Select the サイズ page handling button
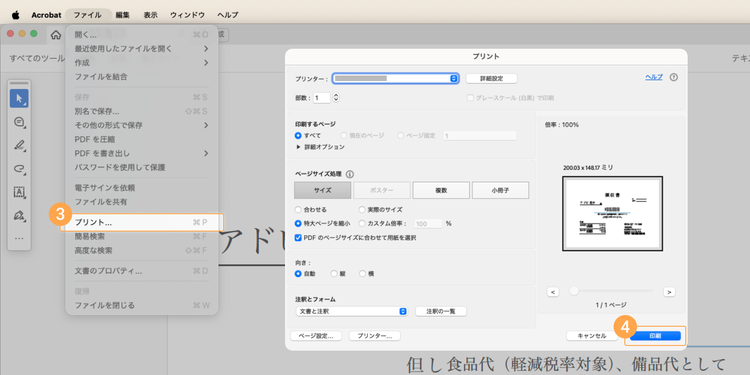The image size is (750, 375). tap(322, 190)
